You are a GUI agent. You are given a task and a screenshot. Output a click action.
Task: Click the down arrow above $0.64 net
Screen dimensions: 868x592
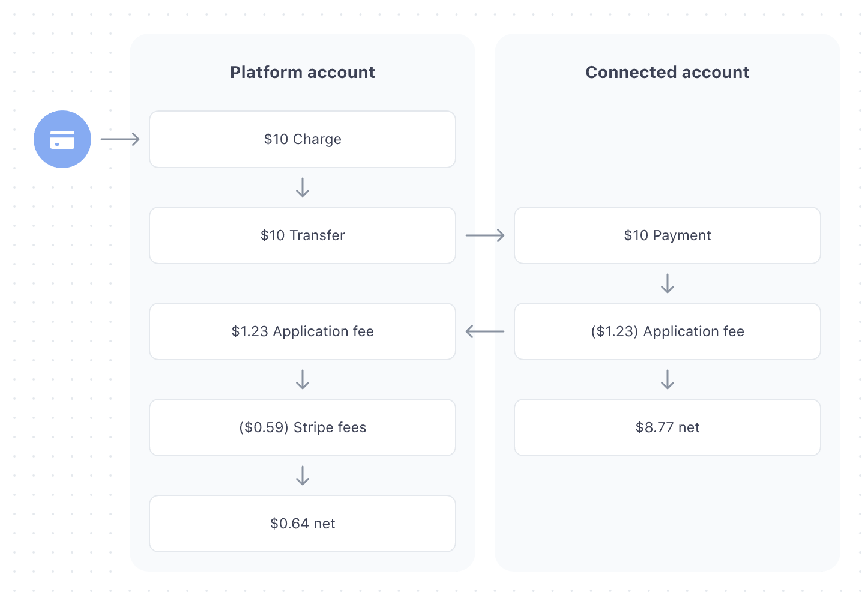[303, 476]
